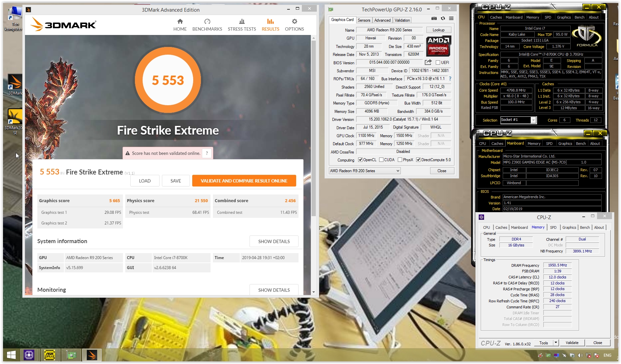This screenshot has width=621, height=364.
Task: Click the network tray icon with the red X
Action: (x=588, y=355)
